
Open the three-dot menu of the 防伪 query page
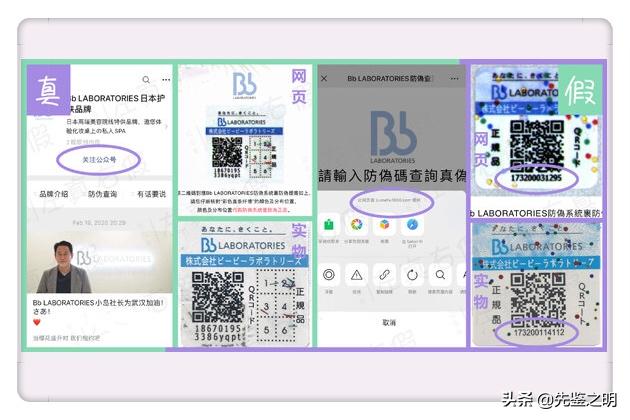coord(454,79)
